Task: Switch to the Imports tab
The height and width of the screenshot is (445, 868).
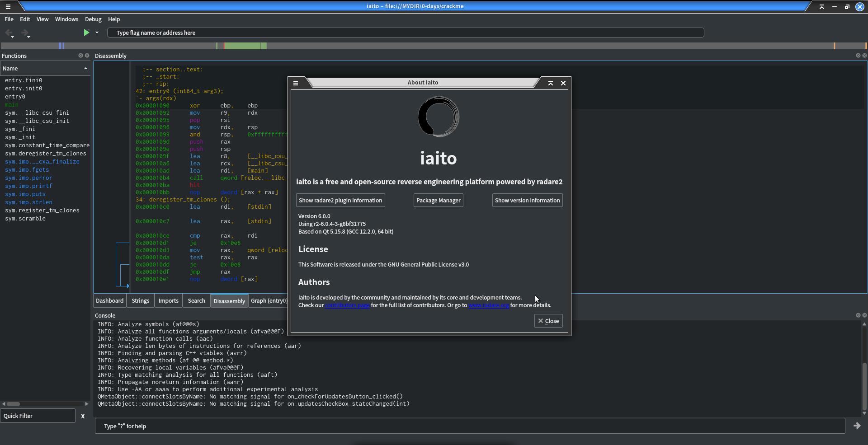Action: point(168,301)
